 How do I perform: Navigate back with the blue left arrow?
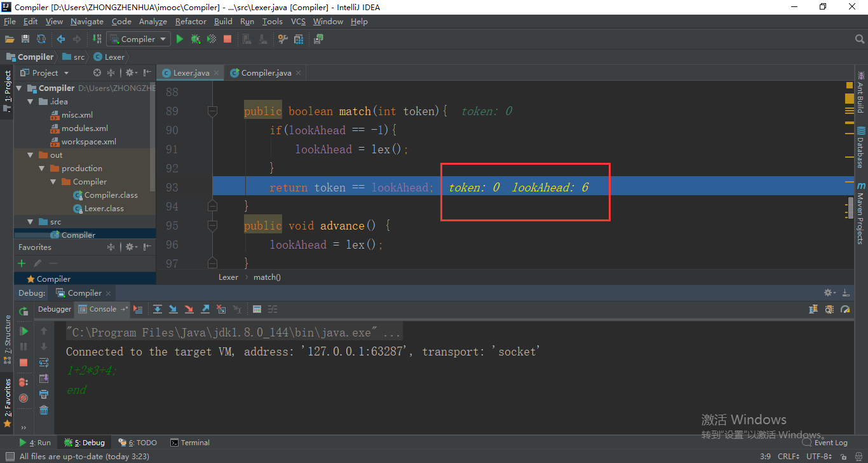[61, 39]
